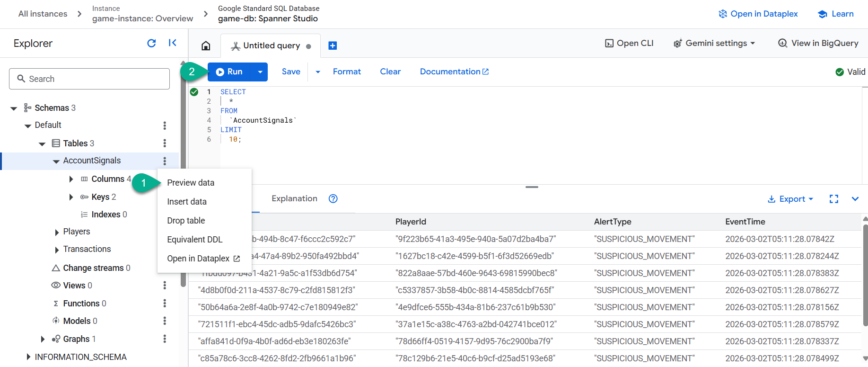Image resolution: width=868 pixels, height=367 pixels.
Task: Expand the Columns tree node
Action: [x=71, y=179]
